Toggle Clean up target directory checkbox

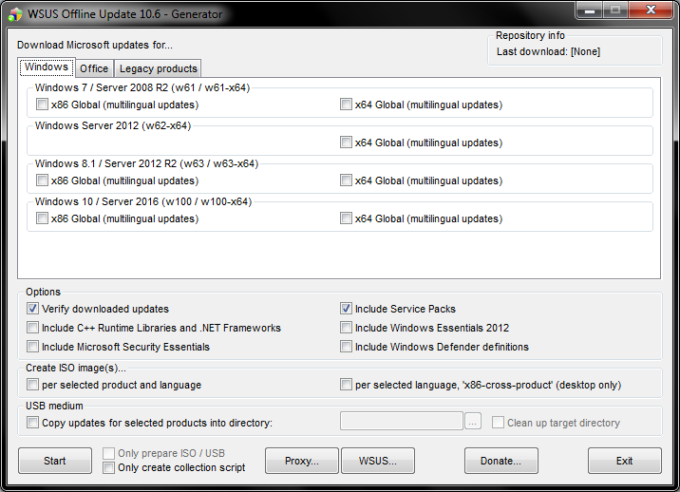(498, 423)
